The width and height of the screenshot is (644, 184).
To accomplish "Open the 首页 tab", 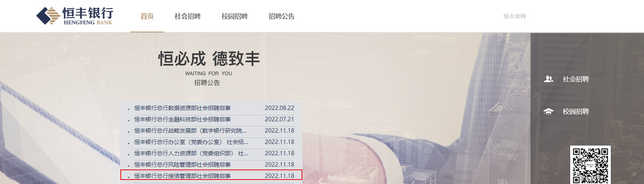I will coord(147,16).
